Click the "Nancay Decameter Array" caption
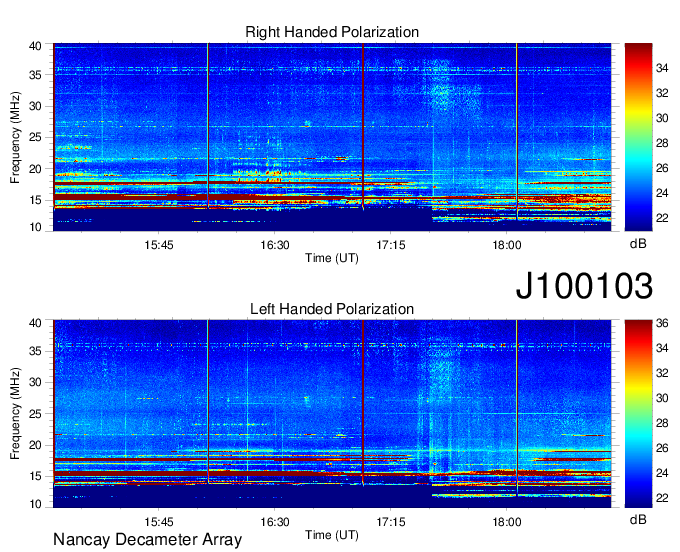The height and width of the screenshot is (552, 680). (147, 540)
